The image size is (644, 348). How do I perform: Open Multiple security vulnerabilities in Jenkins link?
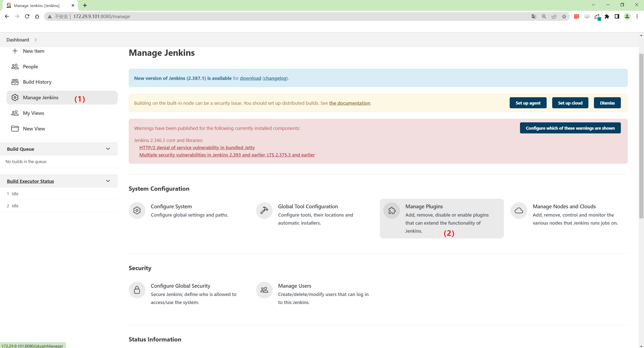(227, 155)
